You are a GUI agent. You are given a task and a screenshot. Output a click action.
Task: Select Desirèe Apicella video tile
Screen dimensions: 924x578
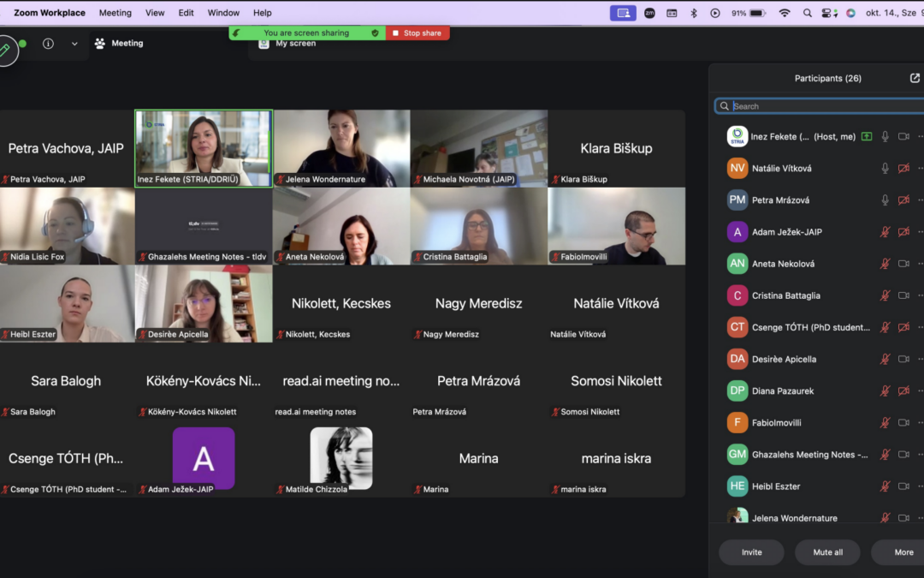coord(204,304)
